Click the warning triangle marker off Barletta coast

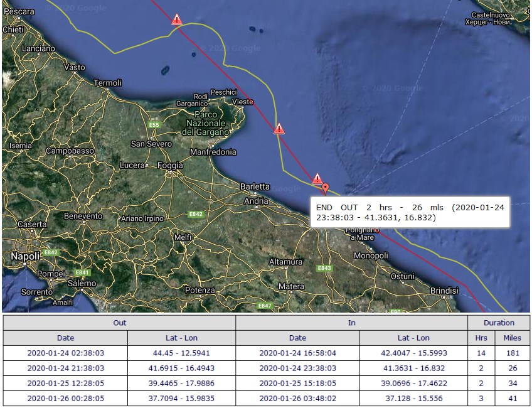tap(317, 178)
